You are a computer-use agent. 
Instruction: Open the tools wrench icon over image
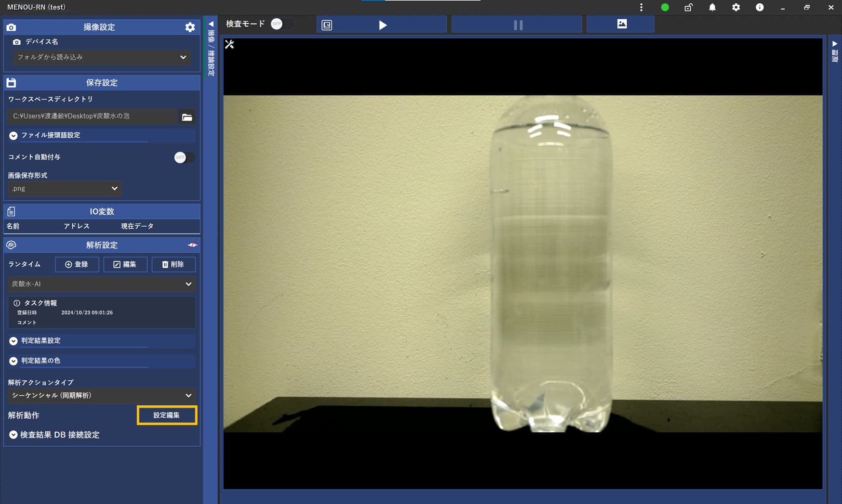pyautogui.click(x=230, y=44)
